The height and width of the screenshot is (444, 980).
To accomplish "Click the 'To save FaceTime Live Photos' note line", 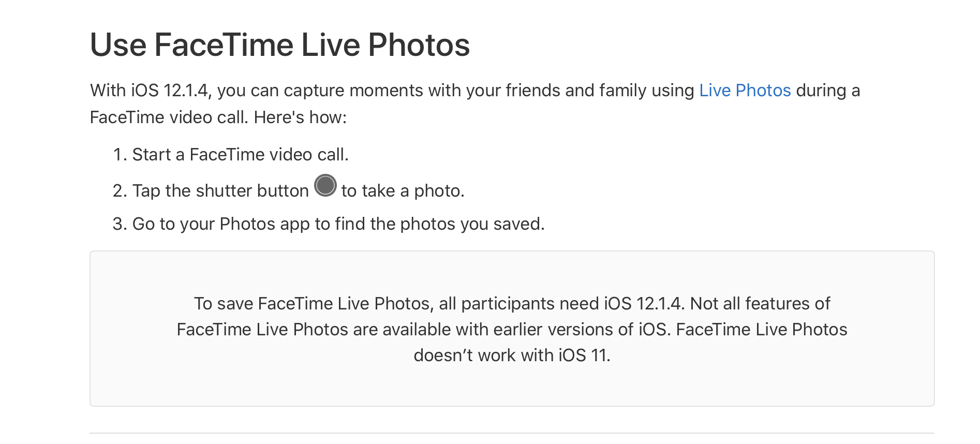I will pyautogui.click(x=512, y=303).
